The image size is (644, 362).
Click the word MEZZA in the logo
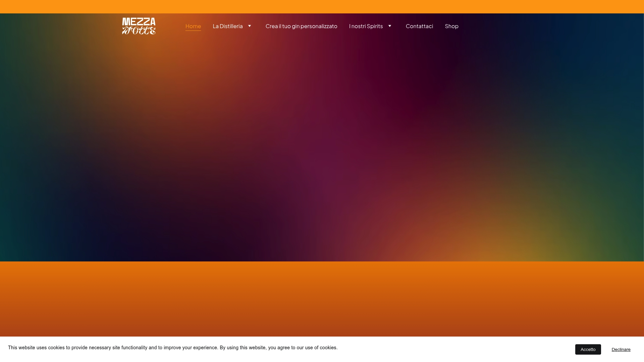coord(139,22)
